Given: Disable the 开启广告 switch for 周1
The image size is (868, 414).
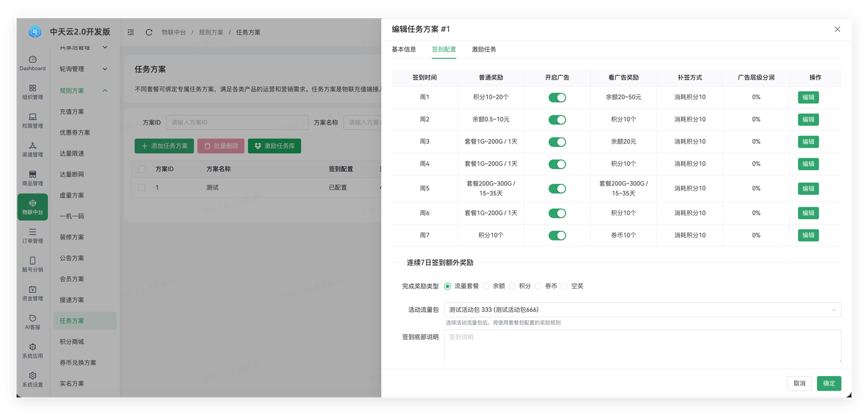Looking at the screenshot, I should point(557,97).
